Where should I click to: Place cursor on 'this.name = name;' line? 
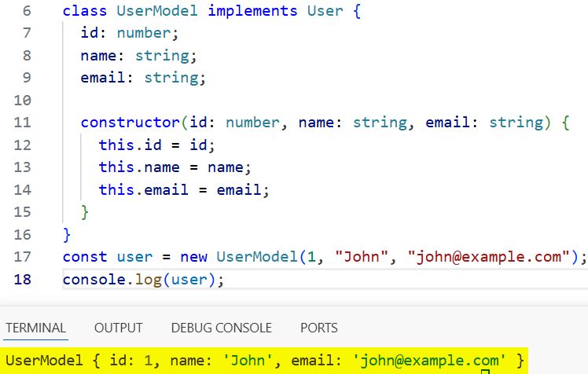pyautogui.click(x=175, y=167)
